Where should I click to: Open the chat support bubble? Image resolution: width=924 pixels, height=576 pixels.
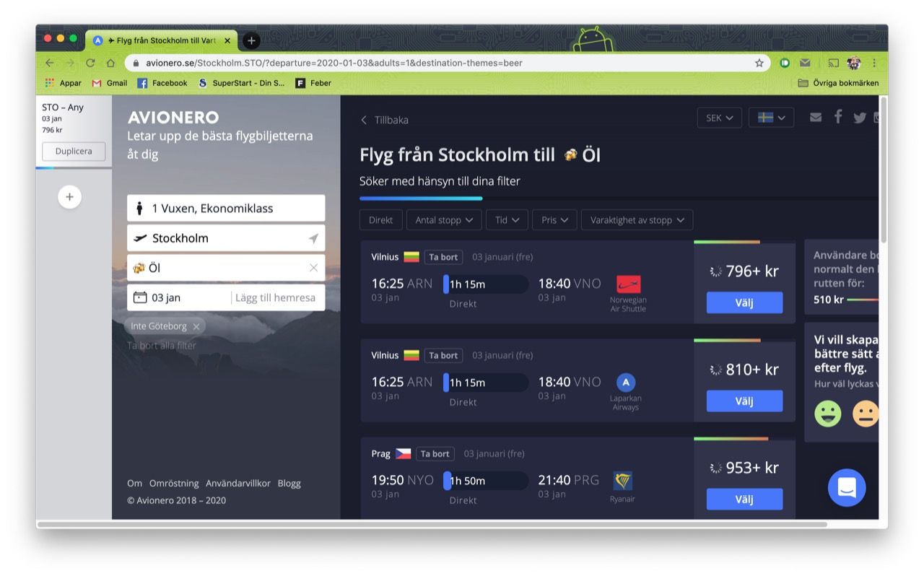coord(846,488)
